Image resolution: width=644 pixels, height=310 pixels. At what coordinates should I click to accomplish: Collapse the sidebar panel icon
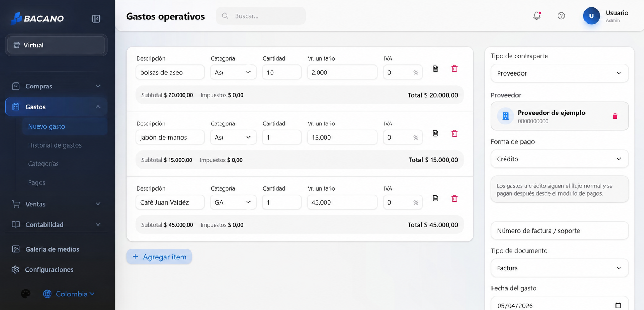tap(96, 19)
